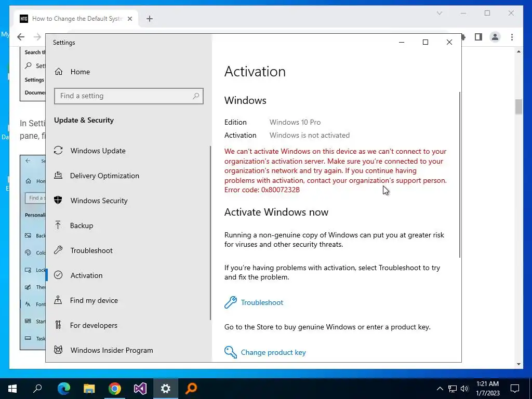
Task: Show hidden system tray icons
Action: point(440,389)
